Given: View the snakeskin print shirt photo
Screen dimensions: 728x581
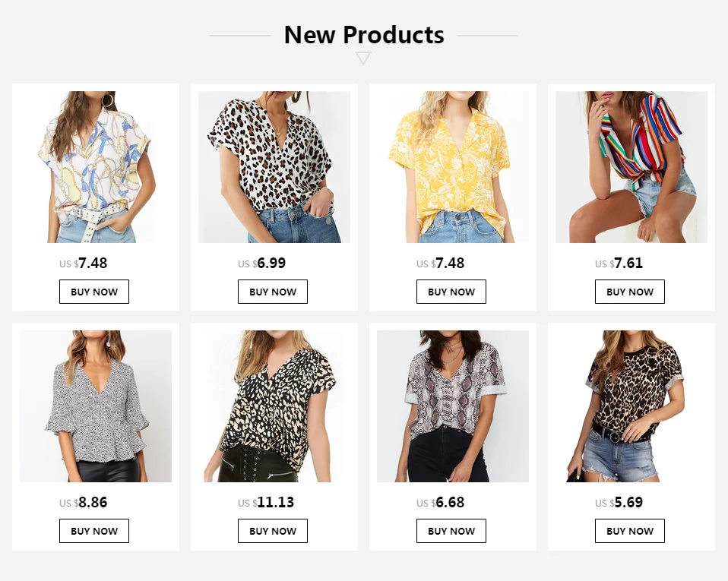Looking at the screenshot, I should tap(453, 406).
